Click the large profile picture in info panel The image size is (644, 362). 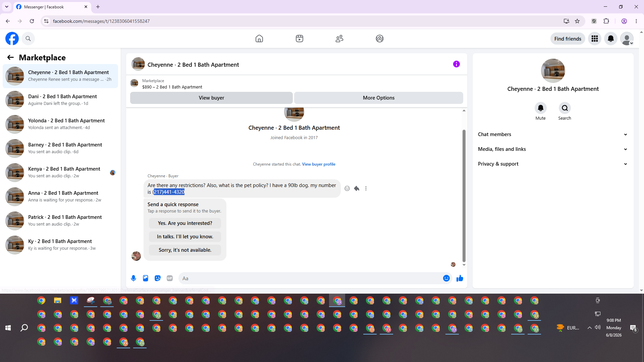coord(553,71)
